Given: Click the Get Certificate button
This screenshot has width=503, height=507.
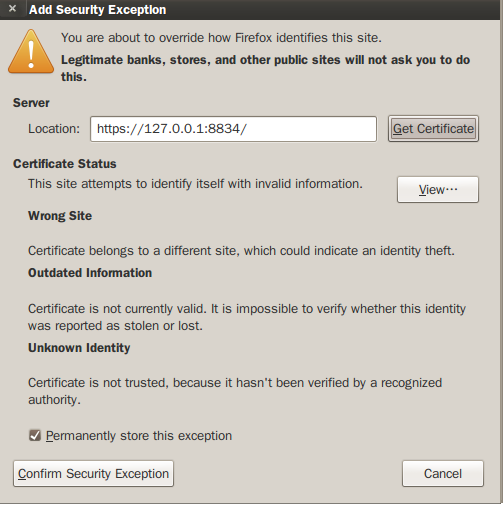Looking at the screenshot, I should 433,129.
